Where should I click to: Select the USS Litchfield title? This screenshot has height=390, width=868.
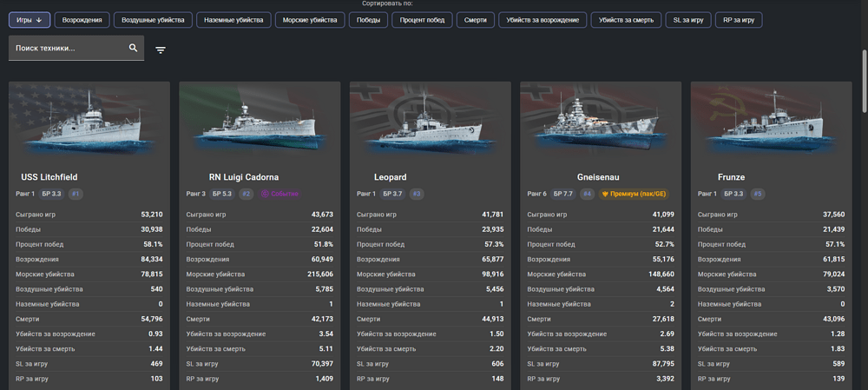pyautogui.click(x=49, y=177)
